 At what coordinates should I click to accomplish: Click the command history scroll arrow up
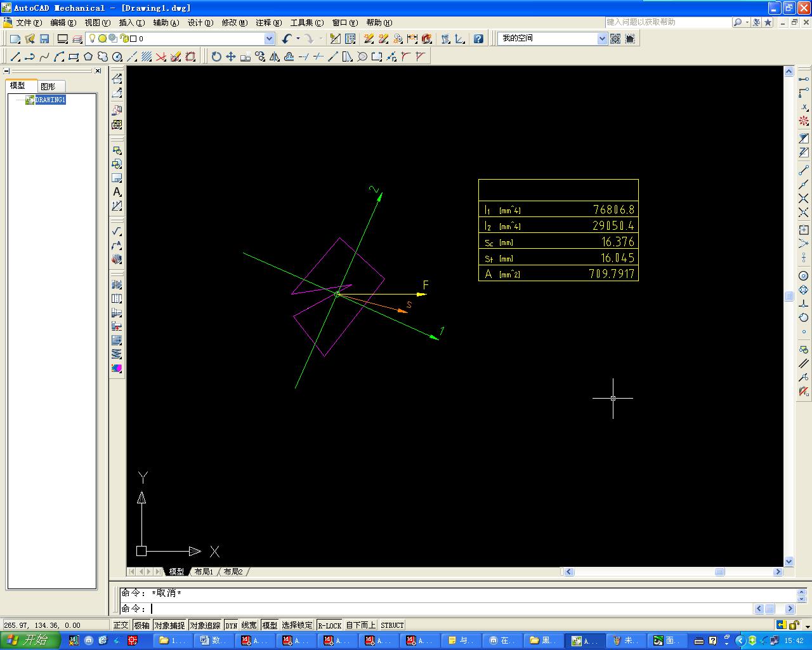coord(802,592)
